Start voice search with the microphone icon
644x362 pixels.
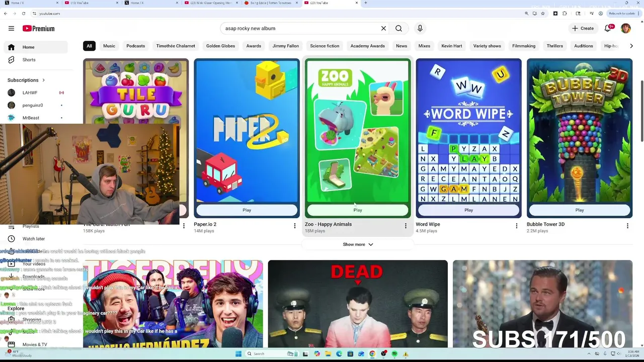[x=420, y=29]
